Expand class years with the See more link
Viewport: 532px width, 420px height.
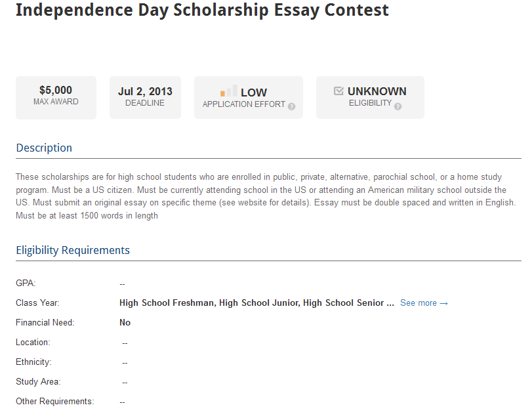pos(424,303)
